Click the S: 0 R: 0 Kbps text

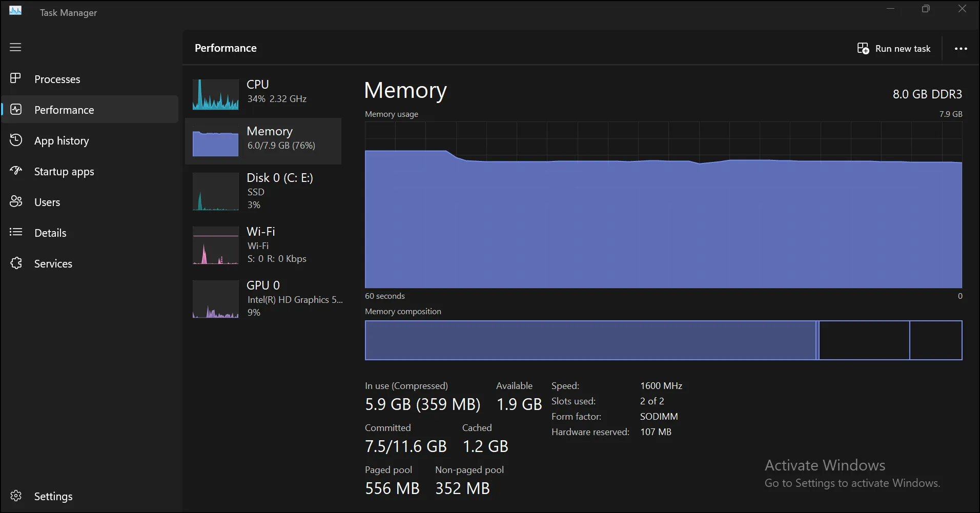click(x=277, y=259)
